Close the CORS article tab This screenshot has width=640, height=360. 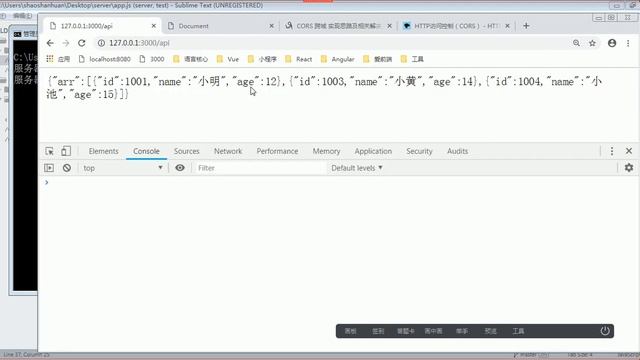coord(389,26)
